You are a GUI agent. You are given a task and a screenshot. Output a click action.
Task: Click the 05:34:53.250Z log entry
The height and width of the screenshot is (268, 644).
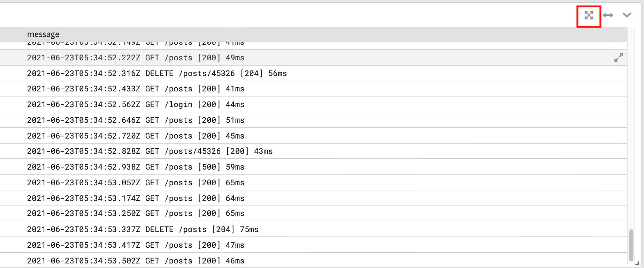[136, 213]
